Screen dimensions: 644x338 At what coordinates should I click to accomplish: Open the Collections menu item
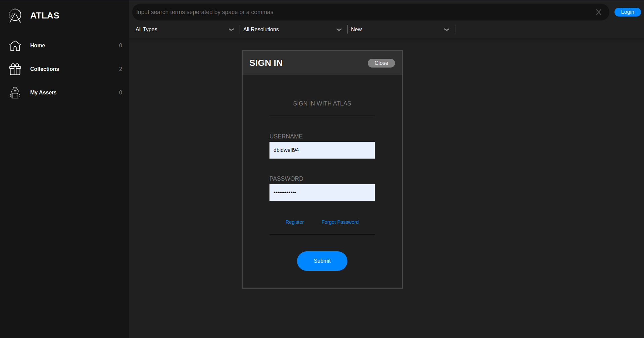tap(45, 69)
